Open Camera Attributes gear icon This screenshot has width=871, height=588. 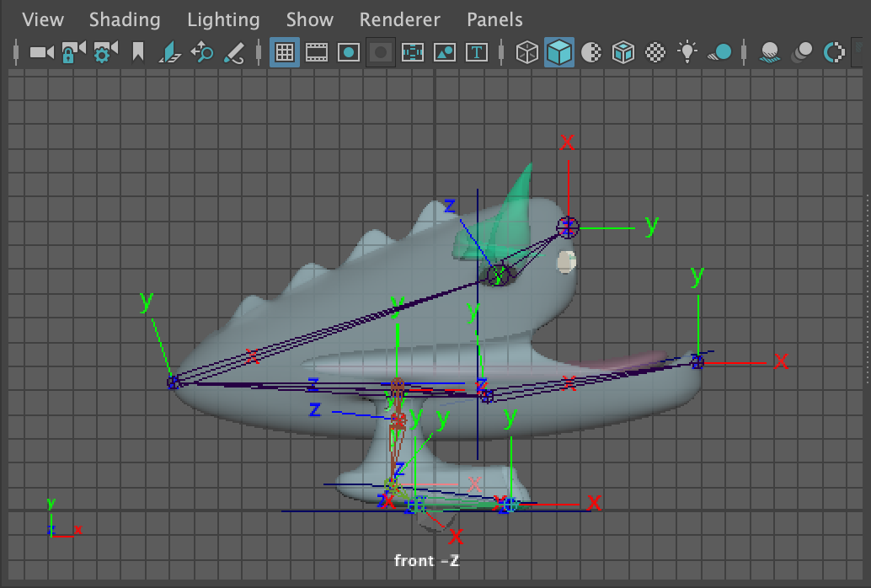pyautogui.click(x=105, y=53)
